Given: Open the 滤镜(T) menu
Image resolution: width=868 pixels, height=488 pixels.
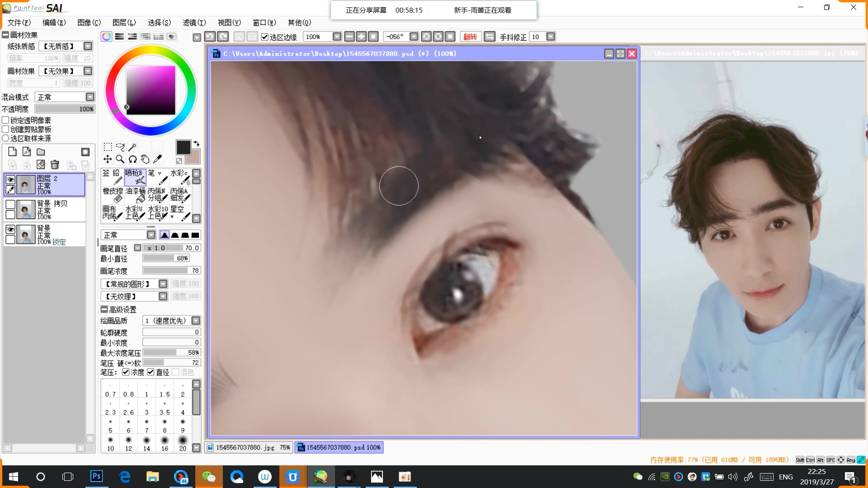Looking at the screenshot, I should [194, 23].
